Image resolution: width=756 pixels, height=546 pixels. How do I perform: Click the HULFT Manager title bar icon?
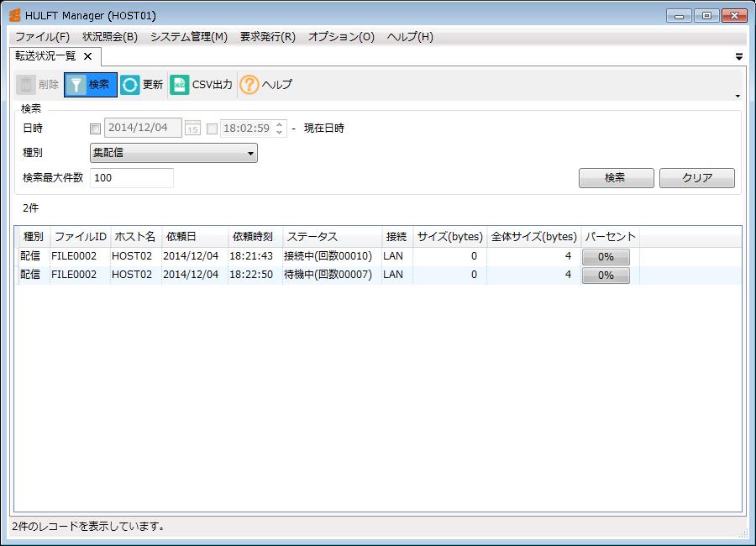point(14,15)
